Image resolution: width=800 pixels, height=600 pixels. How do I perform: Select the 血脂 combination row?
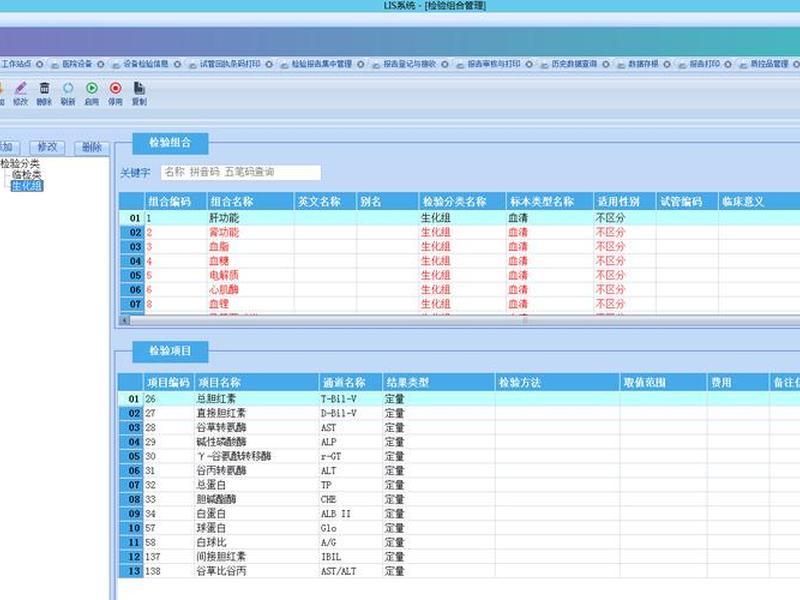click(x=459, y=246)
